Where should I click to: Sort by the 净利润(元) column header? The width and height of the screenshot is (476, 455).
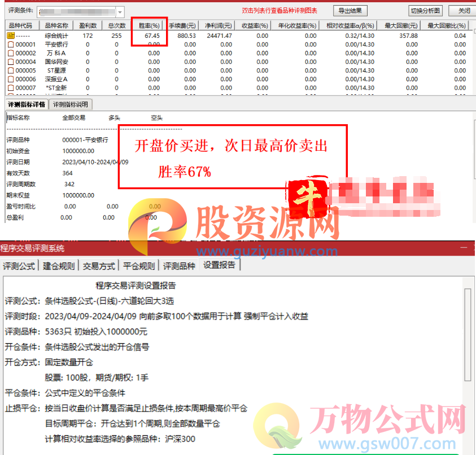point(218,25)
